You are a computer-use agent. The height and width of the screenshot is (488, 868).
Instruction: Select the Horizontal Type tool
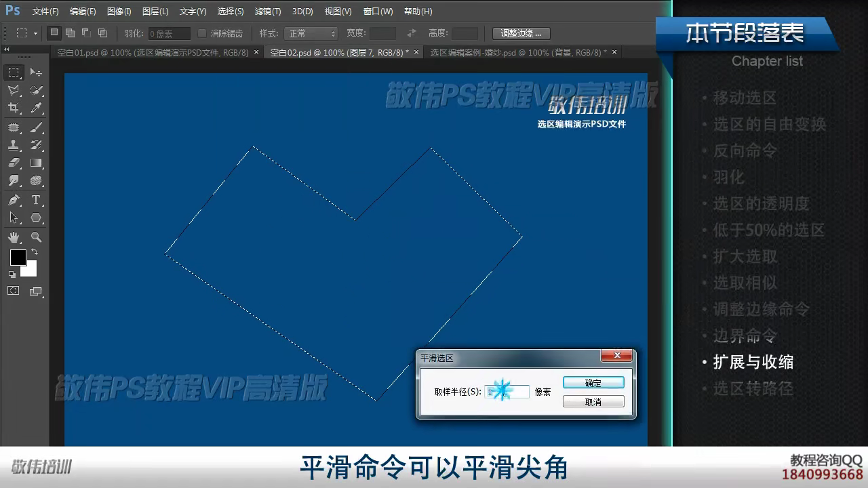[36, 200]
